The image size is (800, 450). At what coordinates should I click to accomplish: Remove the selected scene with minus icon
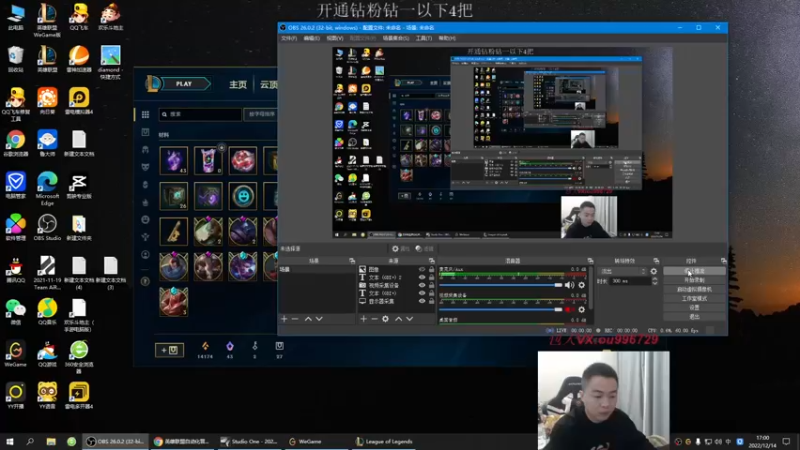tap(295, 319)
